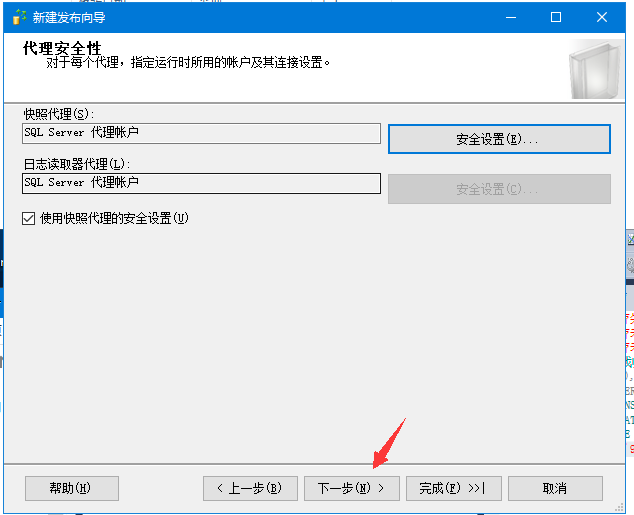Click the 快照代理(S) label
The image size is (634, 515).
tap(59, 114)
